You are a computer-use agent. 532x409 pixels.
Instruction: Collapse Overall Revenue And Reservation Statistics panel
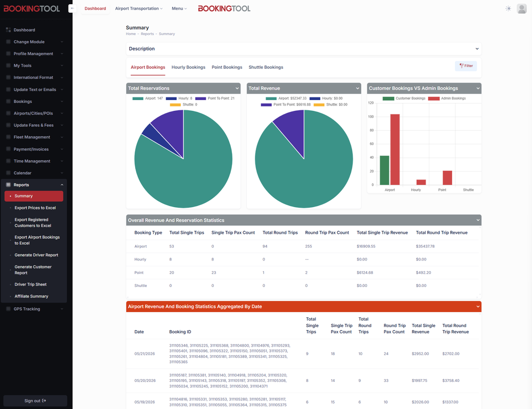tap(478, 220)
